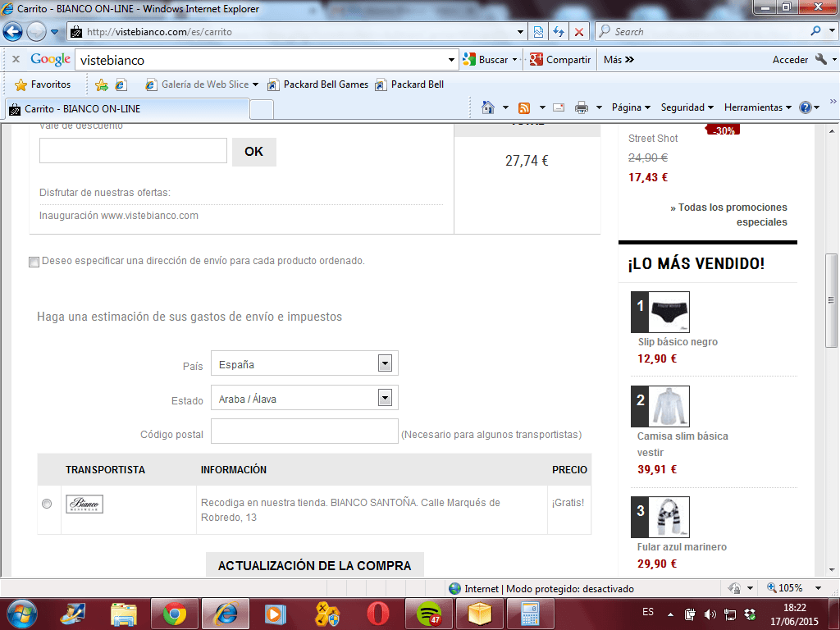The image size is (840, 630).
Task: Open Windows Start menu orb
Action: point(22,614)
